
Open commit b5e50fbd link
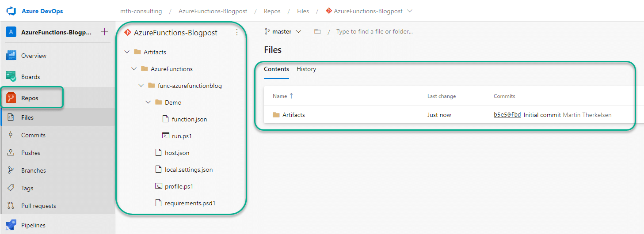pyautogui.click(x=507, y=115)
